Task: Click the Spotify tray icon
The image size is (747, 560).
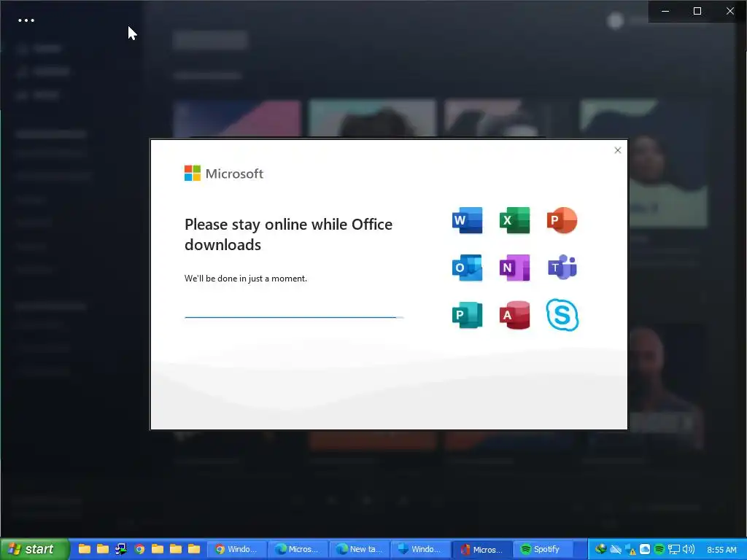Action: (659, 549)
